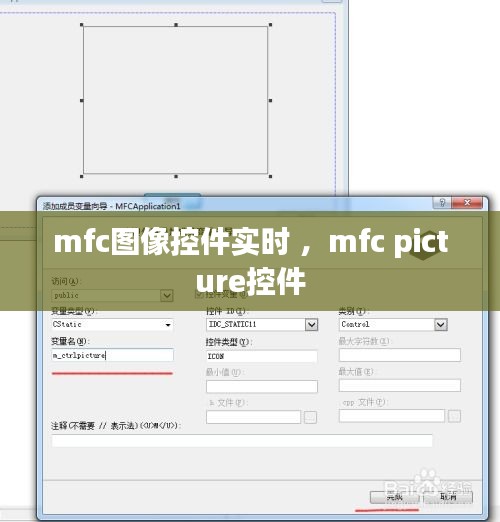Click the browse button beside .cpp file field
The width and height of the screenshot is (500, 522).
(454, 416)
